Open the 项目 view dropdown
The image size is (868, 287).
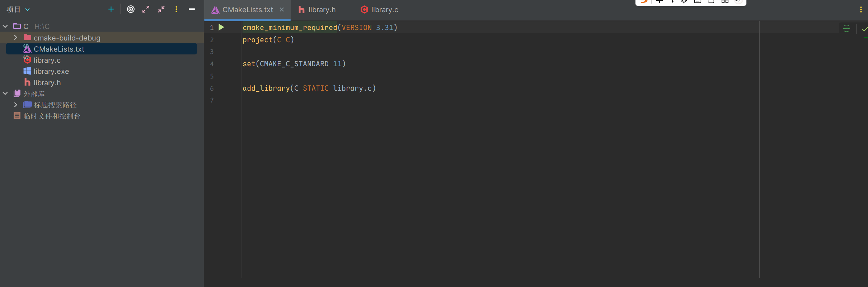18,9
